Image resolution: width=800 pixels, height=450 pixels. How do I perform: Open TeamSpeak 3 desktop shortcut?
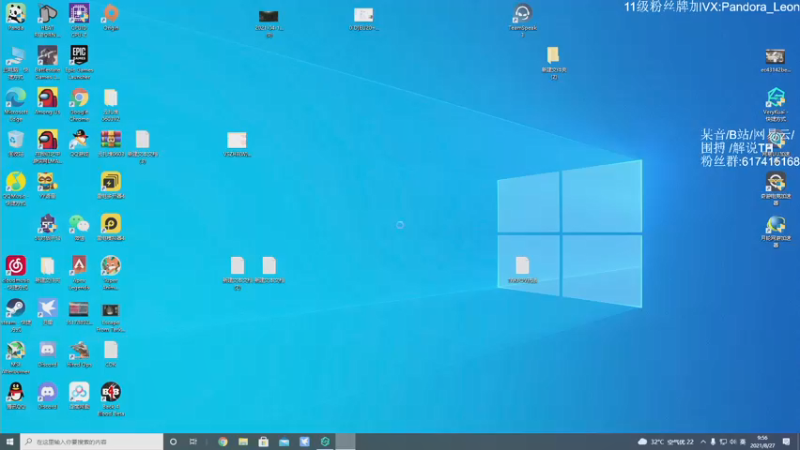point(522,20)
